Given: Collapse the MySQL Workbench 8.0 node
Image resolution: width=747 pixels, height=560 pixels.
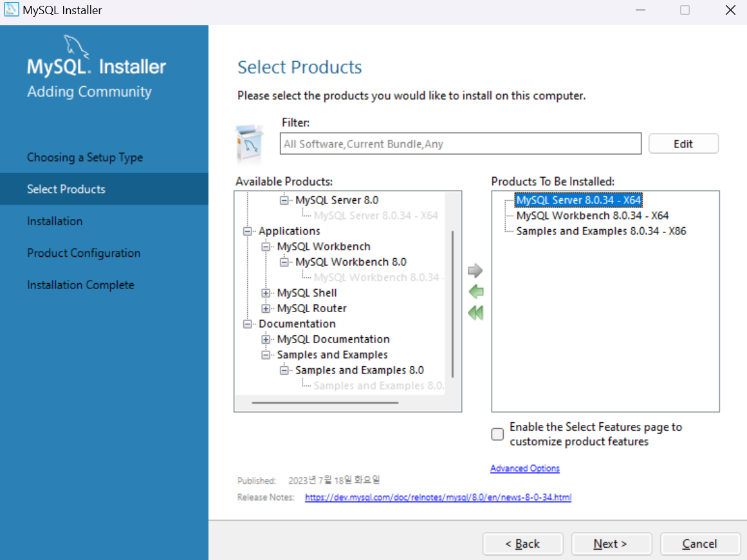Looking at the screenshot, I should [284, 262].
